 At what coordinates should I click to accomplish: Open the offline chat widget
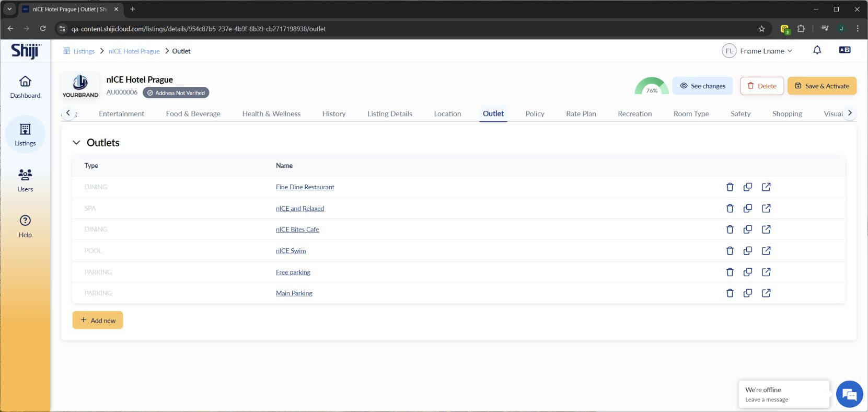tap(849, 394)
